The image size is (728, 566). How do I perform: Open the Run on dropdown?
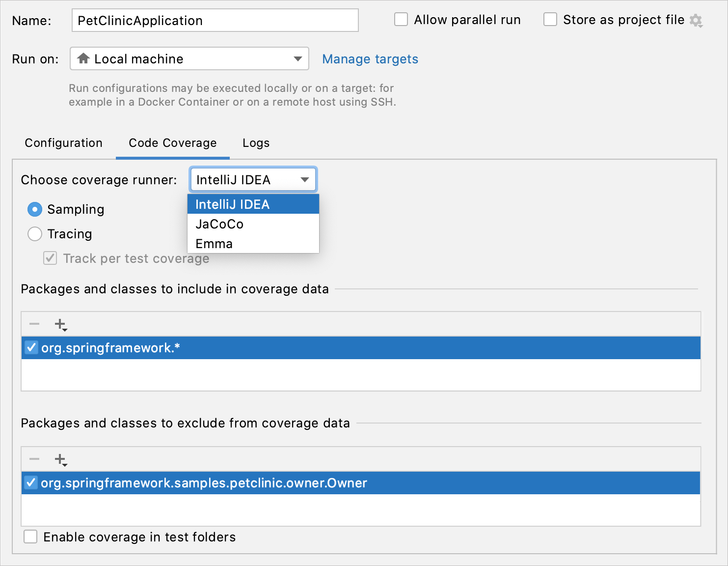[297, 58]
